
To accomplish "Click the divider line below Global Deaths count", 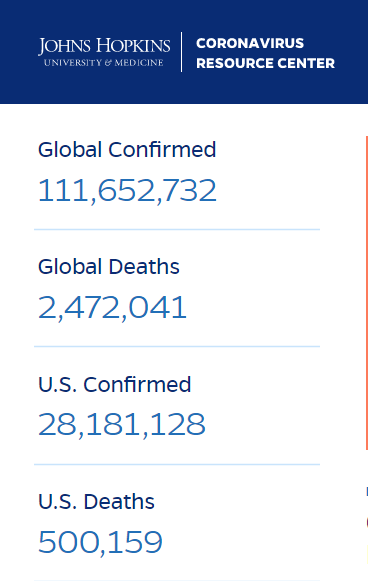I will (x=177, y=346).
